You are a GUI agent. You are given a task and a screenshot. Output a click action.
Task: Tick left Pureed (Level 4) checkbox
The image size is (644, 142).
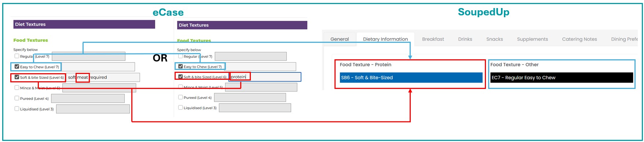coord(17,98)
